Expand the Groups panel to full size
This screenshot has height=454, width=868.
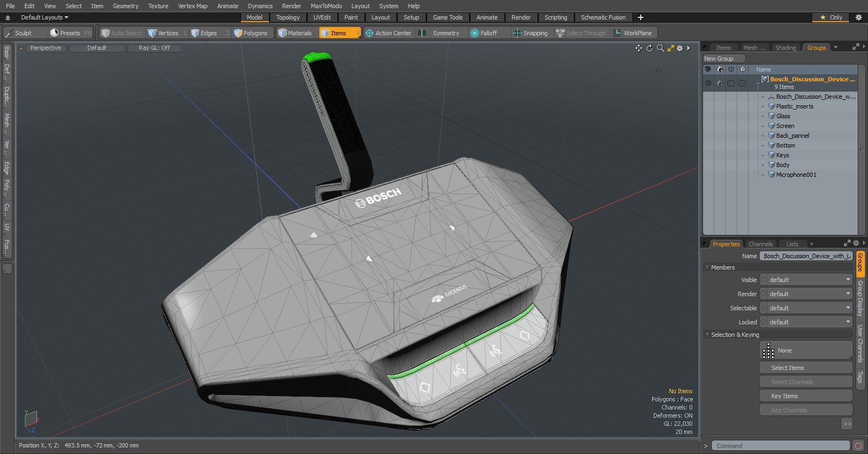(x=856, y=47)
